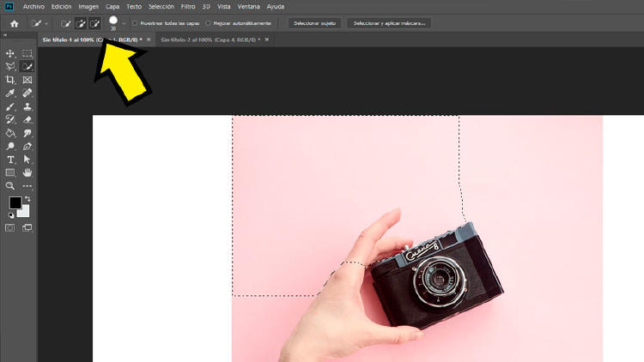Screen dimensions: 644x362
Task: Click the Home icon in options bar
Action: [14, 23]
